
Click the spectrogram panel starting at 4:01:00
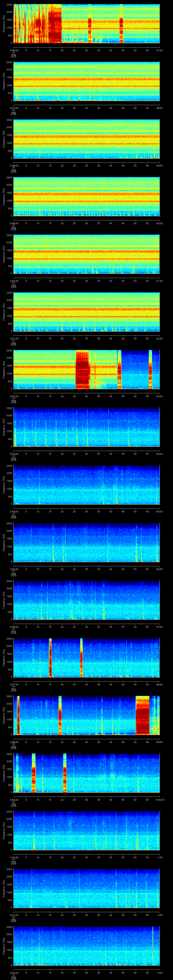coord(86,889)
